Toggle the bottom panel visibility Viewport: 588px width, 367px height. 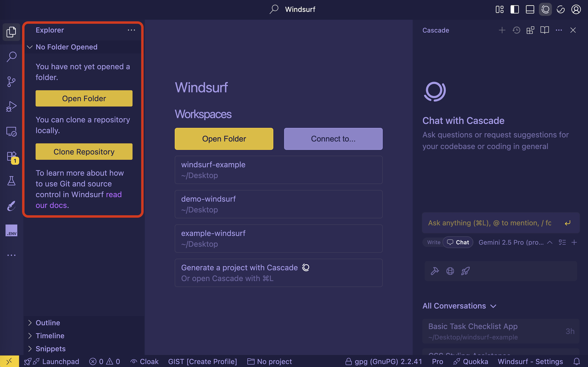pyautogui.click(x=530, y=9)
